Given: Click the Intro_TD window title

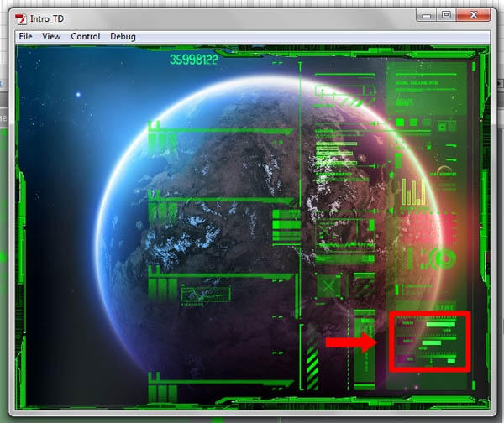Looking at the screenshot, I should coord(47,19).
